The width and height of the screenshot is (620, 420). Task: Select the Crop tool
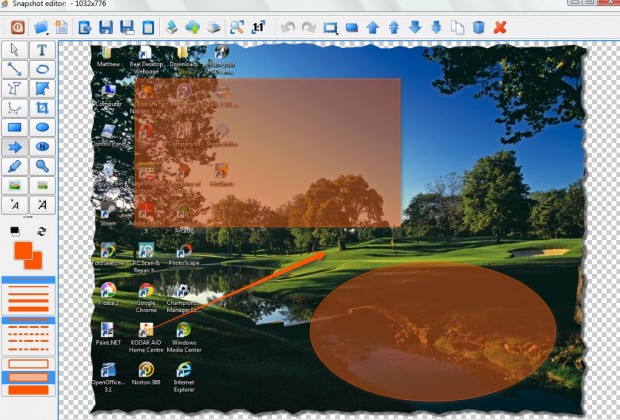(x=42, y=108)
